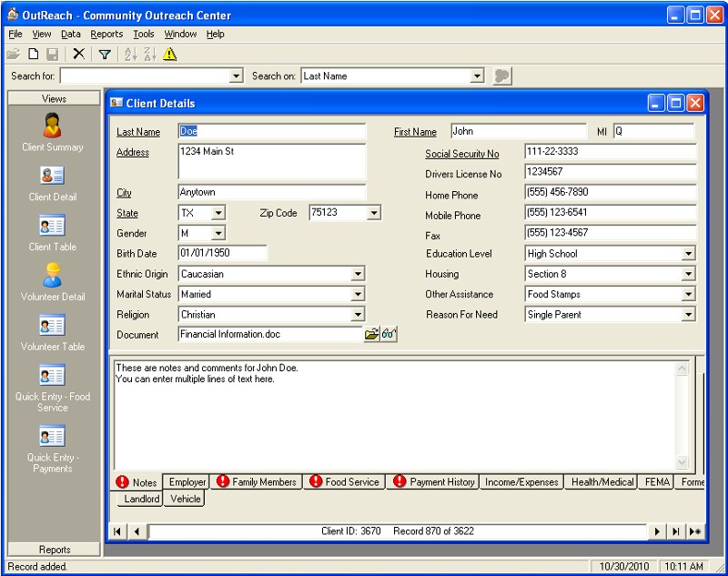Switch to Volunteer Detail view
This screenshot has height=576, width=728.
coord(52,281)
